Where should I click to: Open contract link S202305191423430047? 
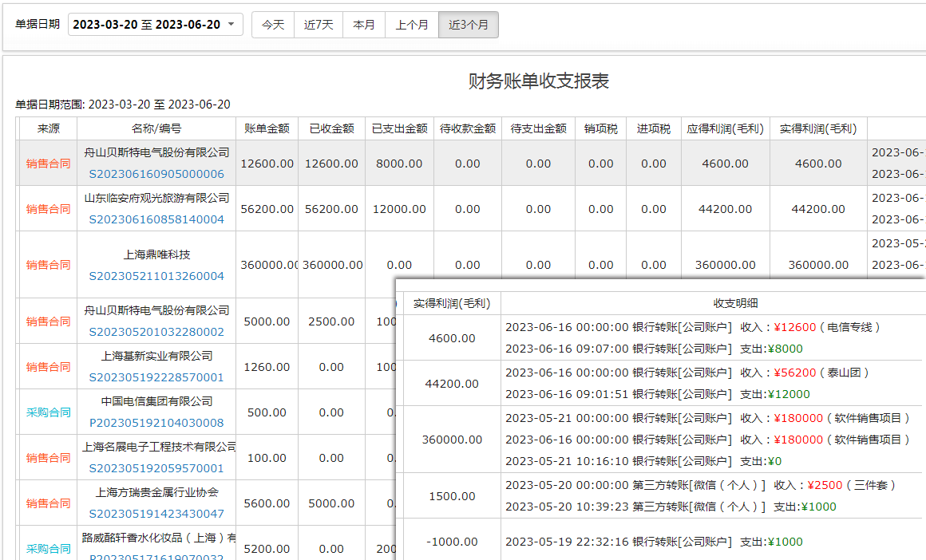(x=156, y=514)
